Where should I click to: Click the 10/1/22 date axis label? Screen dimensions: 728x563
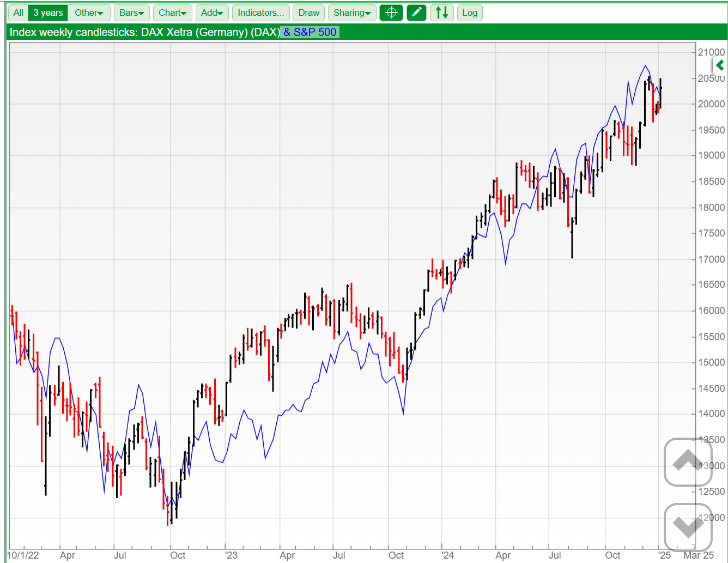pyautogui.click(x=23, y=555)
